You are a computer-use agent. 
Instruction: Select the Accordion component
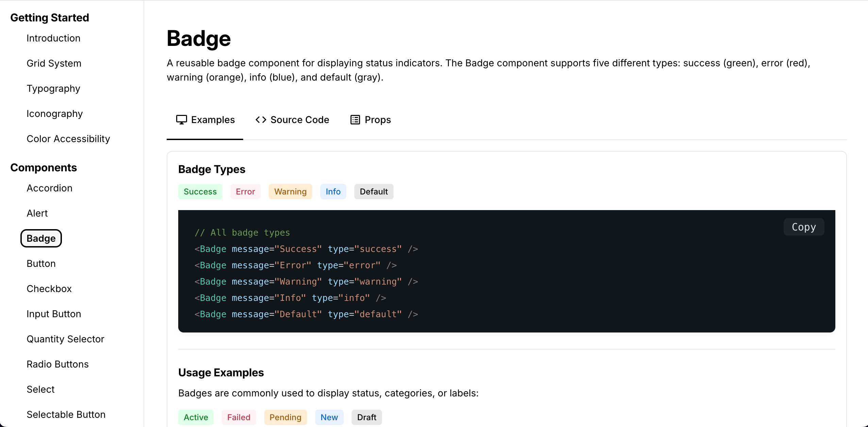(49, 188)
